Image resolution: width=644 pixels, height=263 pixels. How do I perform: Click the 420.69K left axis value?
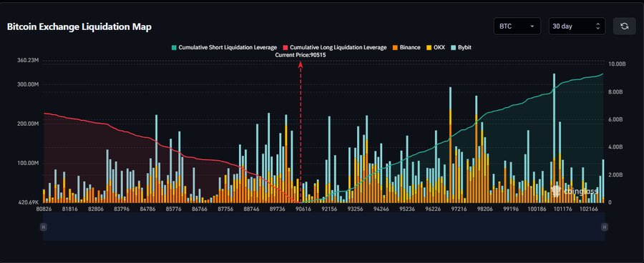[x=28, y=202]
